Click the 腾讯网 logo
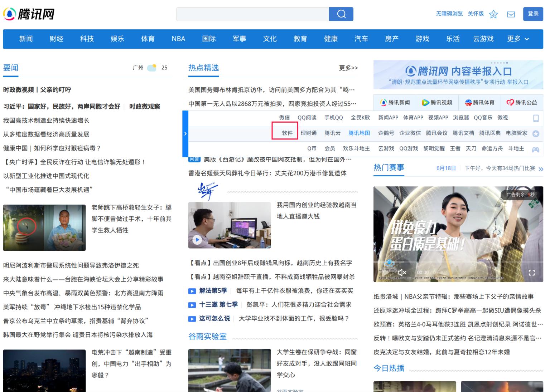 (29, 14)
